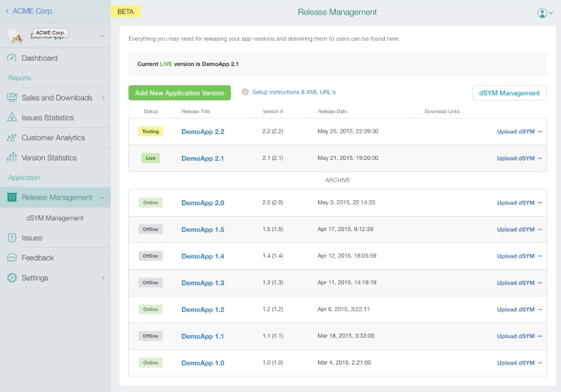Expand the Settings menu
Viewport: 561px width, 392px height.
click(103, 278)
